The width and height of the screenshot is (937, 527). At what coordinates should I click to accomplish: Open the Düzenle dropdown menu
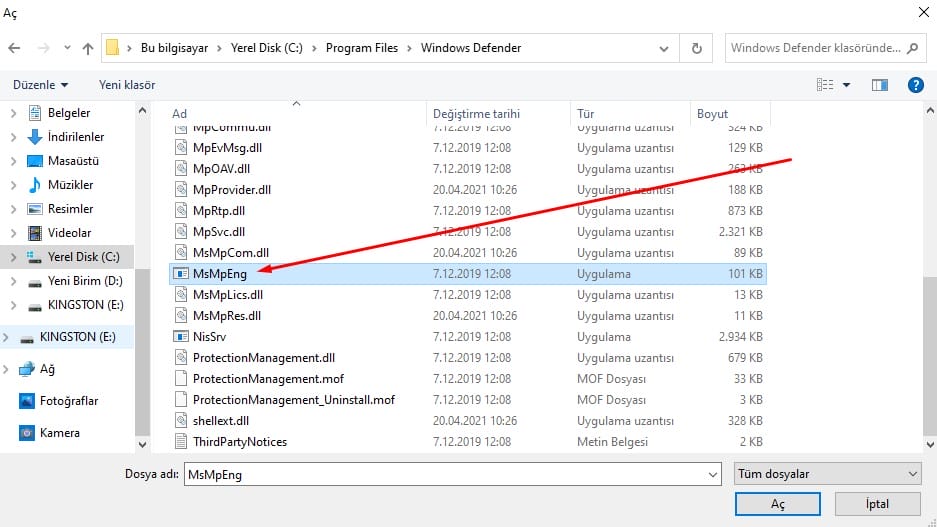42,85
